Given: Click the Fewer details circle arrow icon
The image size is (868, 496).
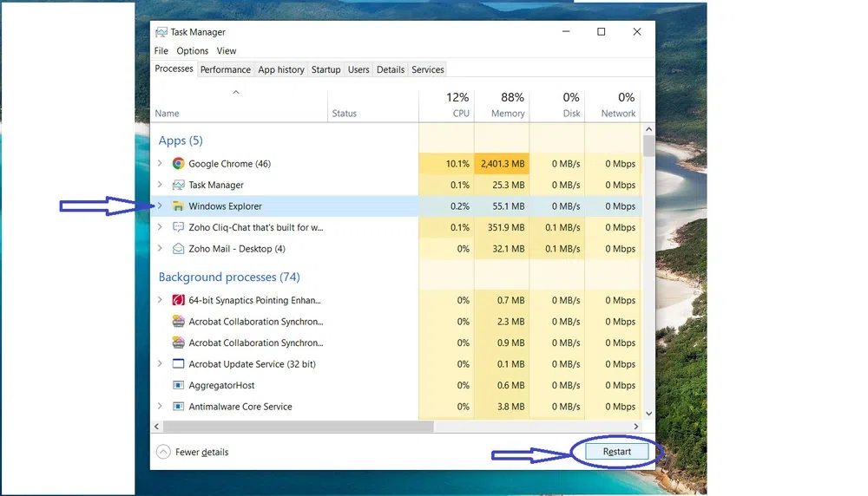Looking at the screenshot, I should 163,452.
